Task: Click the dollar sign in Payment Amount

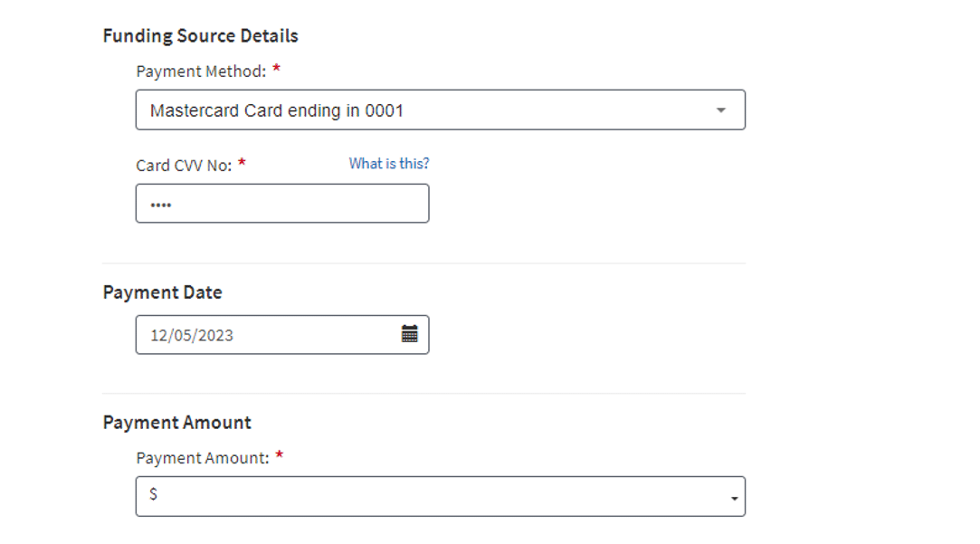Action: coord(154,495)
